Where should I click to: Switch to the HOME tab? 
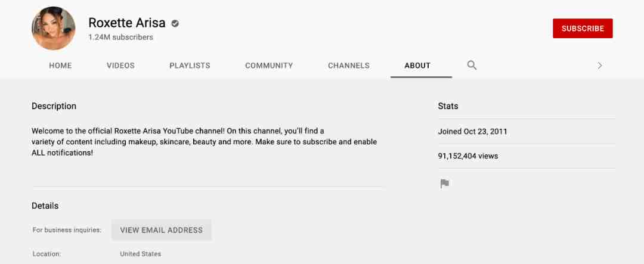pyautogui.click(x=60, y=66)
